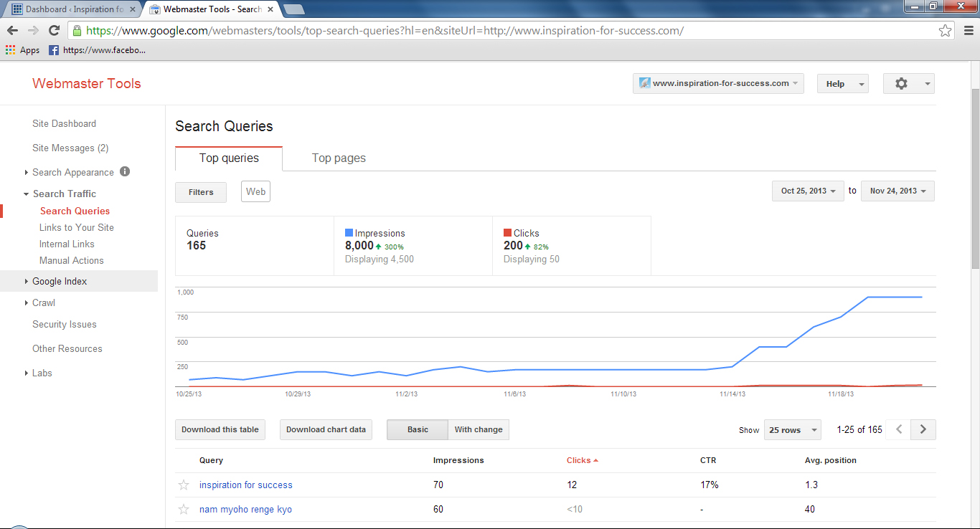This screenshot has height=529, width=980.
Task: Go to next page of results arrow
Action: pos(923,429)
